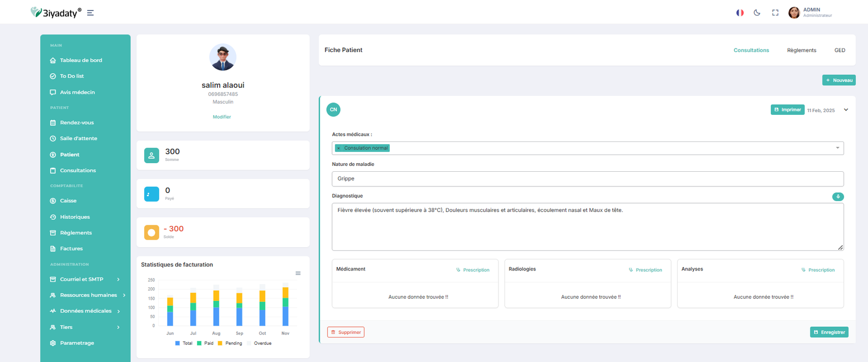Image resolution: width=868 pixels, height=362 pixels.
Task: Toggle dark mode moon icon
Action: [x=757, y=12]
